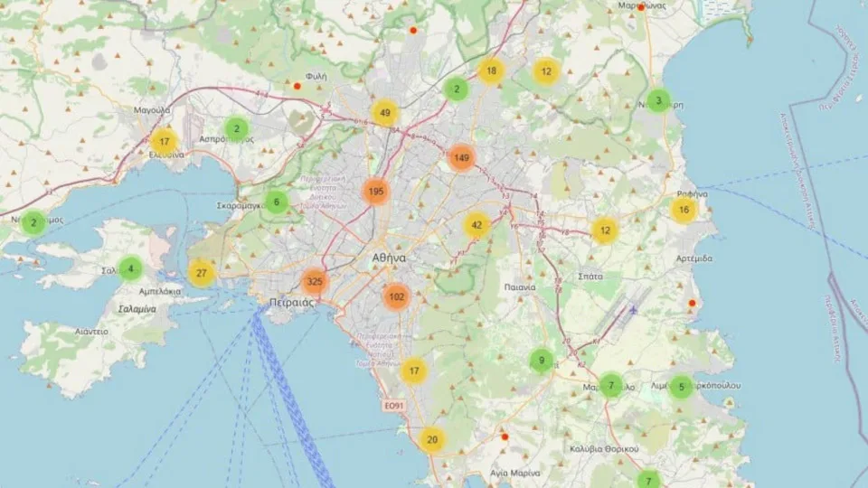Click the EO91 road shield
The height and width of the screenshot is (488, 868).
(393, 406)
